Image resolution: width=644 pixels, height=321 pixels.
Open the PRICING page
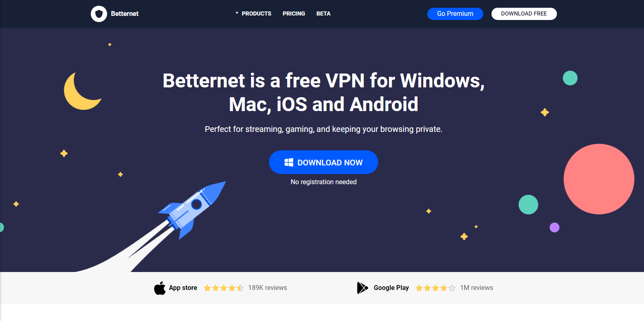(x=294, y=14)
